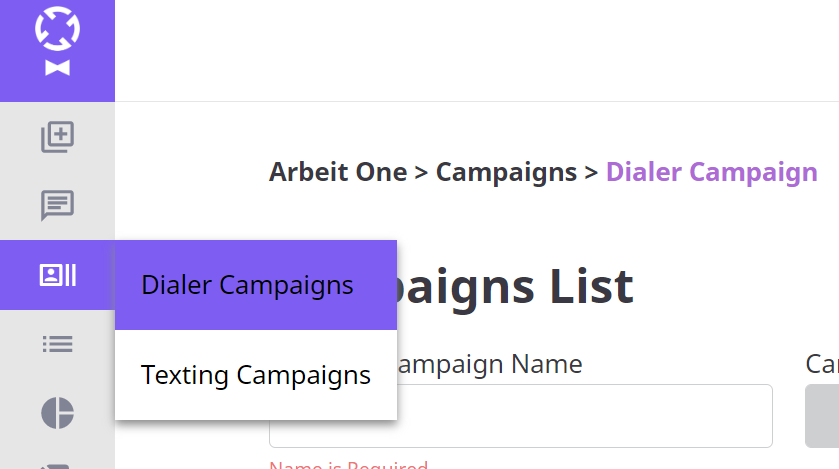Select the campaigns contact-card sidebar icon
Image resolution: width=839 pixels, height=469 pixels.
57,275
